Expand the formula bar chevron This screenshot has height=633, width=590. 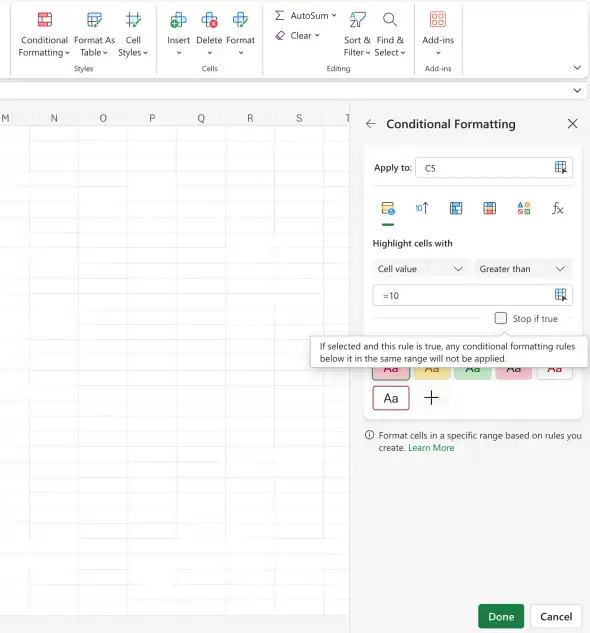pyautogui.click(x=577, y=90)
